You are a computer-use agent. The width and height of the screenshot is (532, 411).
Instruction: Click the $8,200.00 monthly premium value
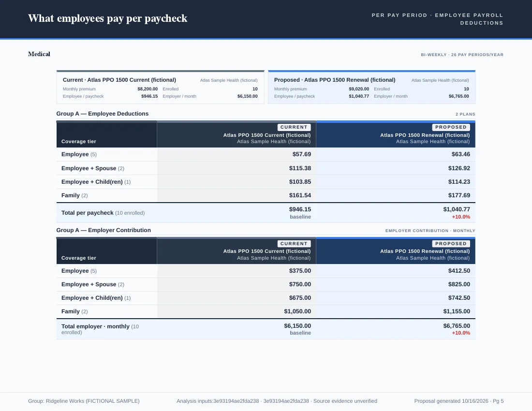tap(148, 89)
